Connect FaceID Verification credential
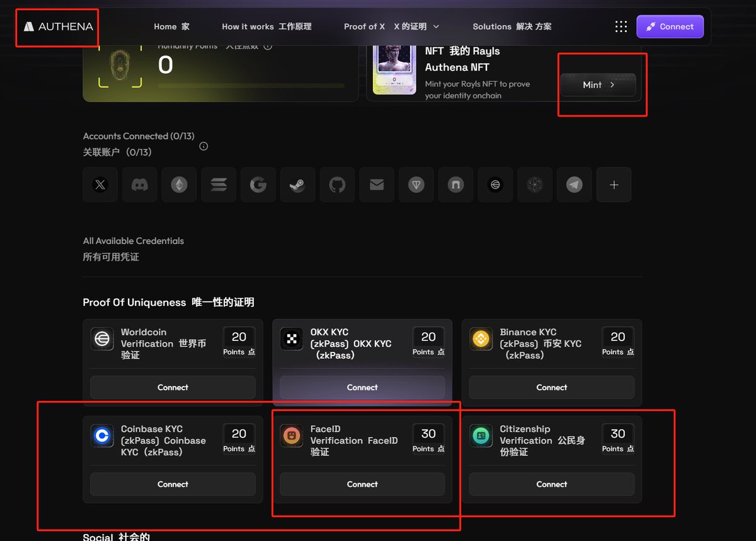Screen dimensions: 756x541 (362, 484)
